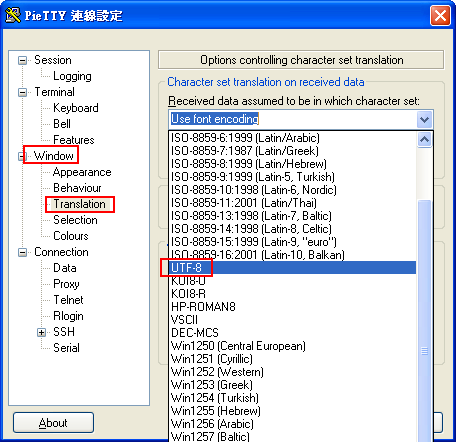Click the encoding list scrollbar thumb
The height and width of the screenshot is (442, 456).
[424, 321]
